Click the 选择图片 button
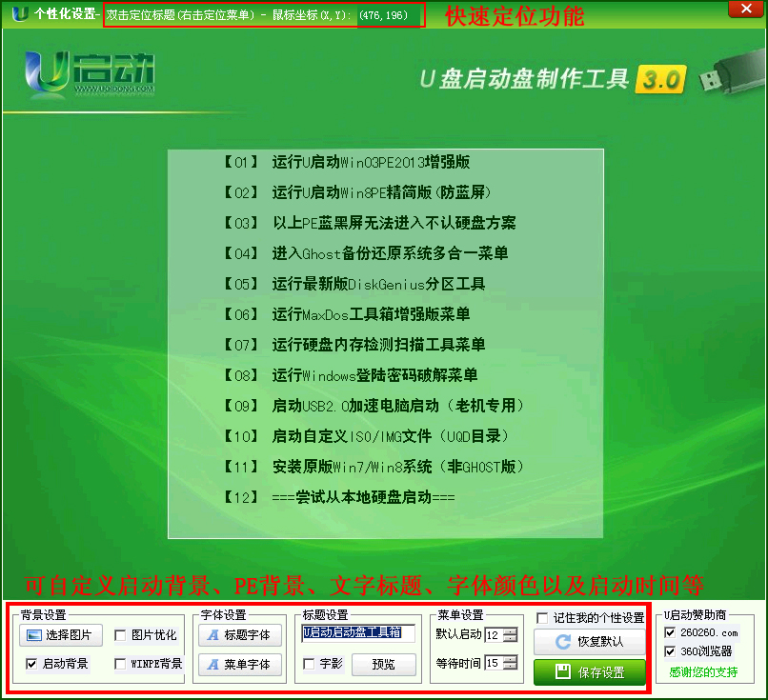Screen dimensions: 768x700 (x=61, y=635)
